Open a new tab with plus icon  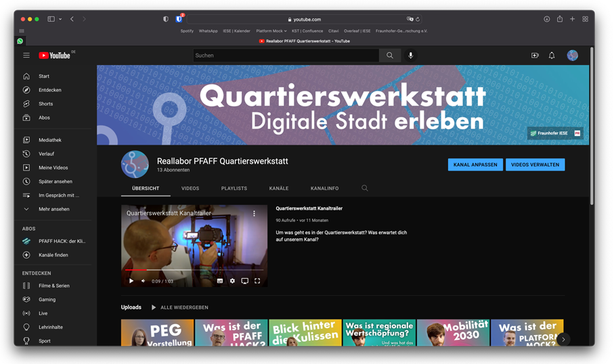[573, 19]
